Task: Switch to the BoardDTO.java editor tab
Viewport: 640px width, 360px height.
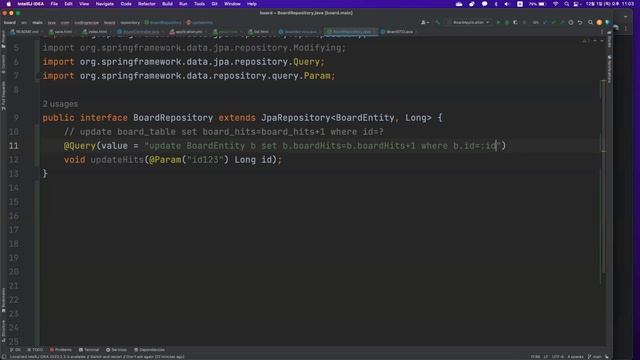Action: [398, 31]
